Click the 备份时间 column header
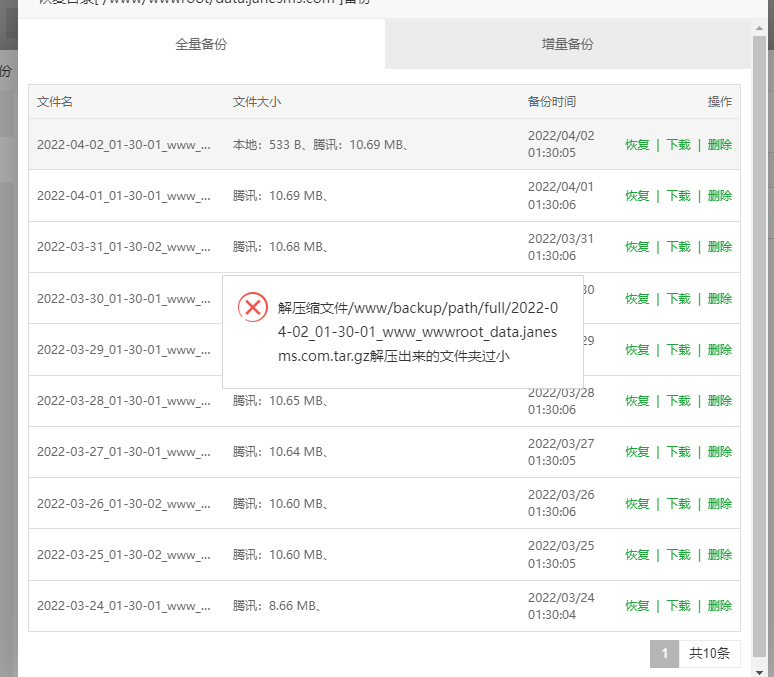 pos(552,102)
